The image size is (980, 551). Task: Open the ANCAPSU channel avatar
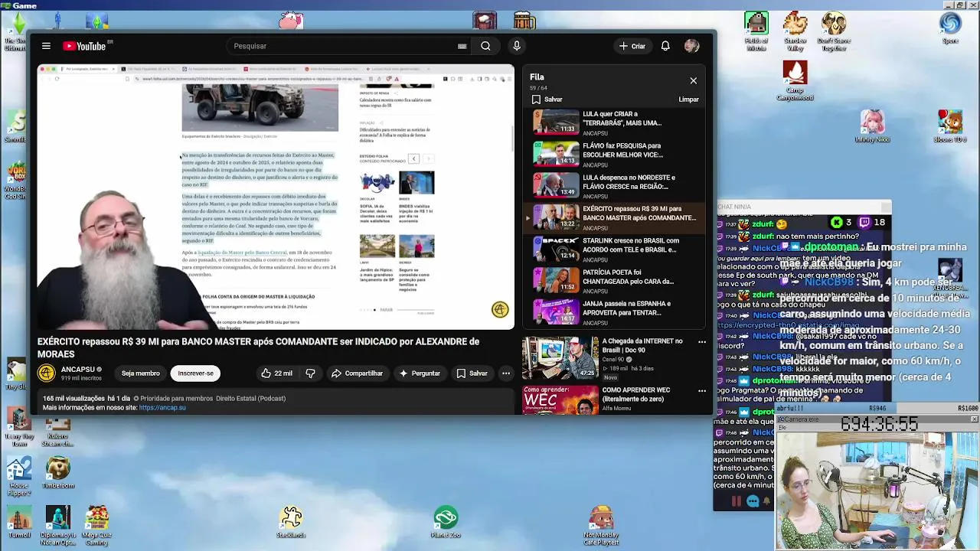[x=47, y=373]
